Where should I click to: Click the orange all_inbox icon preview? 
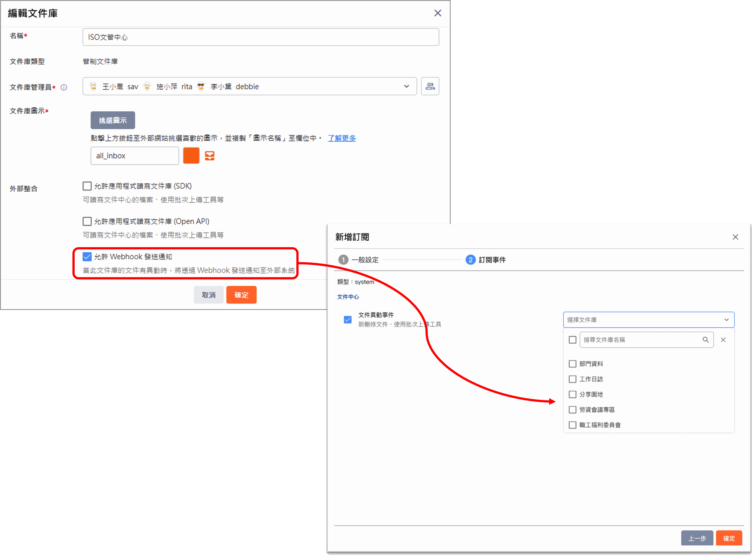click(x=209, y=156)
